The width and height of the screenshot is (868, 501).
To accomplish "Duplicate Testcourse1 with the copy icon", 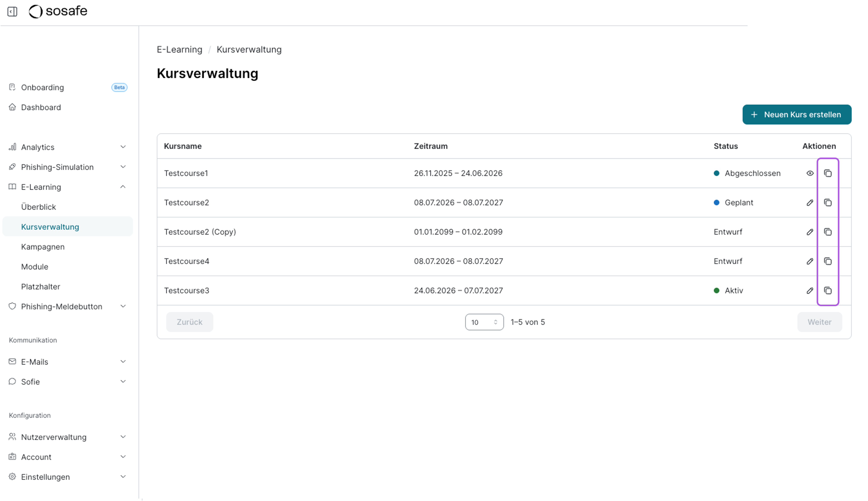I will 828,173.
